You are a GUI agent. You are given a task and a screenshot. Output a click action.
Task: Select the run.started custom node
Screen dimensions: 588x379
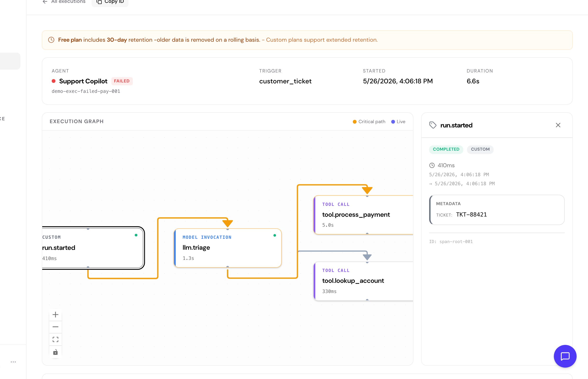tap(93, 248)
